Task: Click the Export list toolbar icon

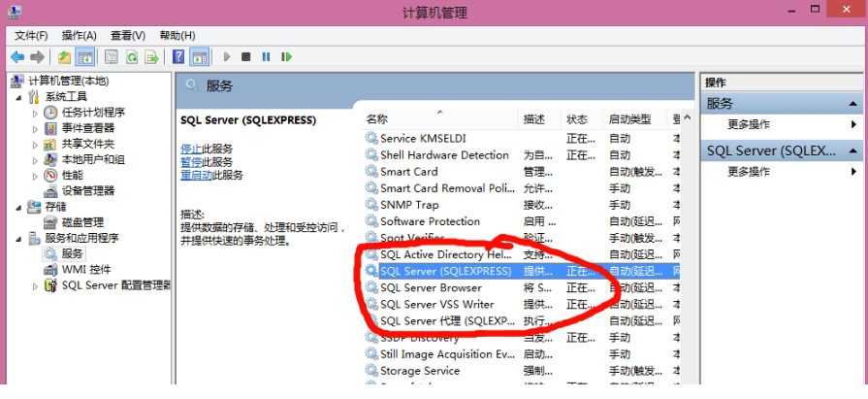Action: tap(151, 56)
